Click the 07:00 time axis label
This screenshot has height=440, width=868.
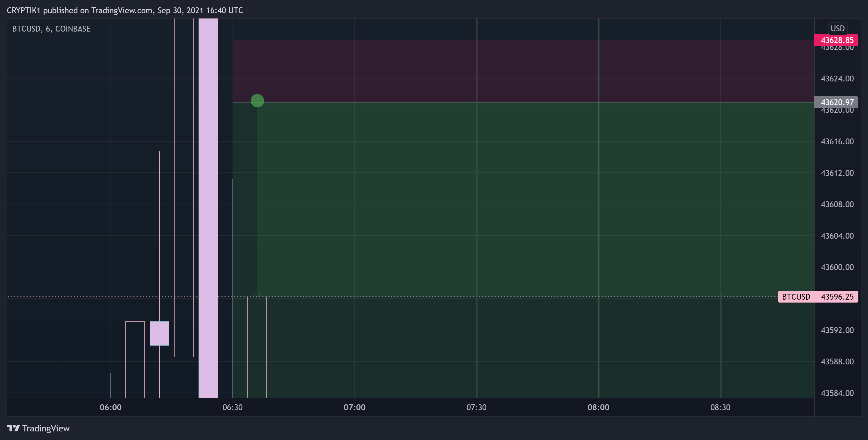point(355,407)
